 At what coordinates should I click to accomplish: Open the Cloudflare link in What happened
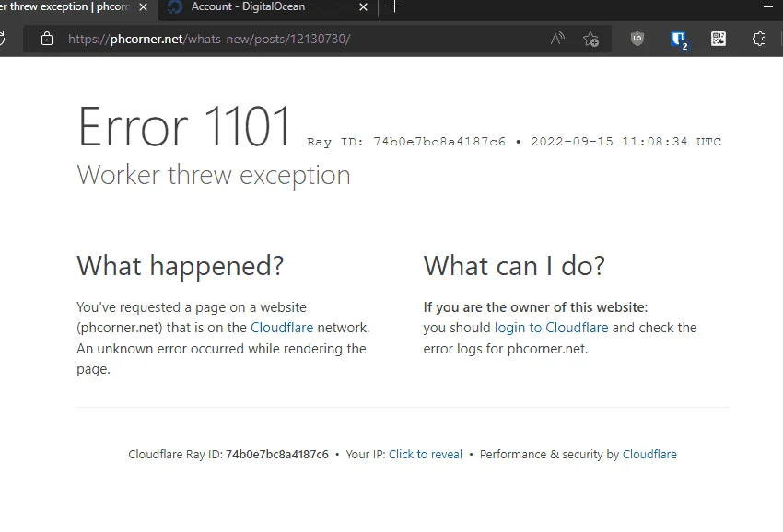282,328
